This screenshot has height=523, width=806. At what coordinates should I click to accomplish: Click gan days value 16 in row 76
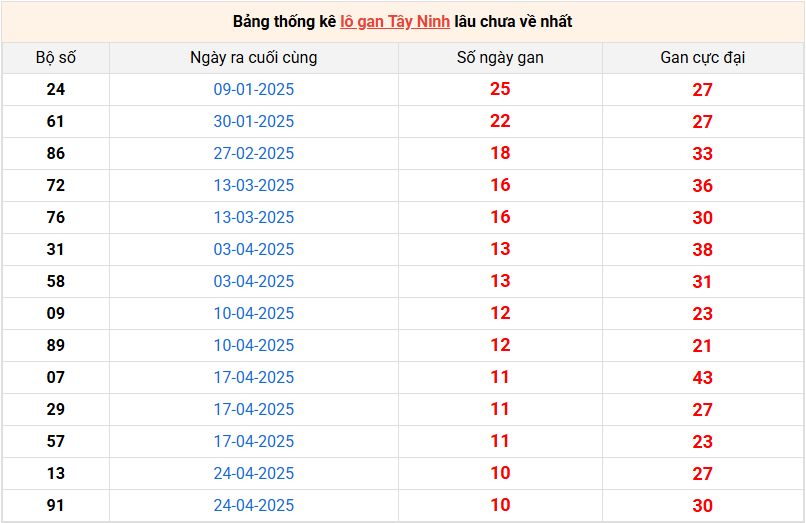(x=500, y=217)
